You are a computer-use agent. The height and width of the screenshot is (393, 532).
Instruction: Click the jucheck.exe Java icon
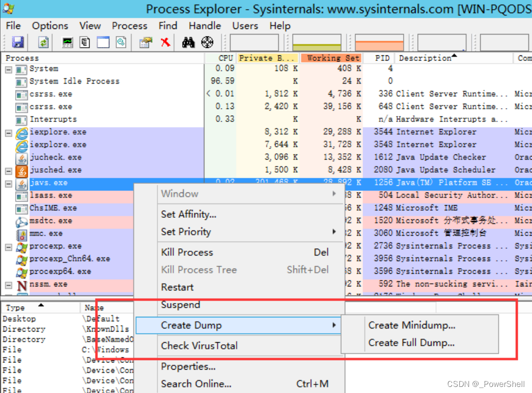[x=21, y=158]
